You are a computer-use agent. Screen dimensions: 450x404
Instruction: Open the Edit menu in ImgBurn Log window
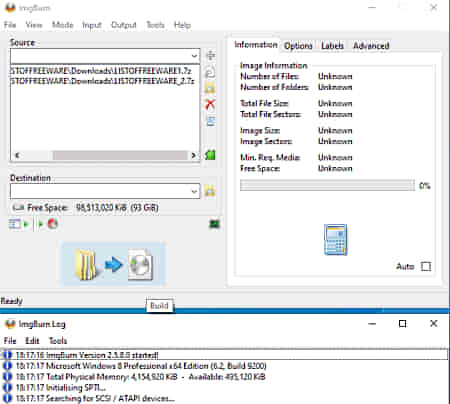[32, 341]
